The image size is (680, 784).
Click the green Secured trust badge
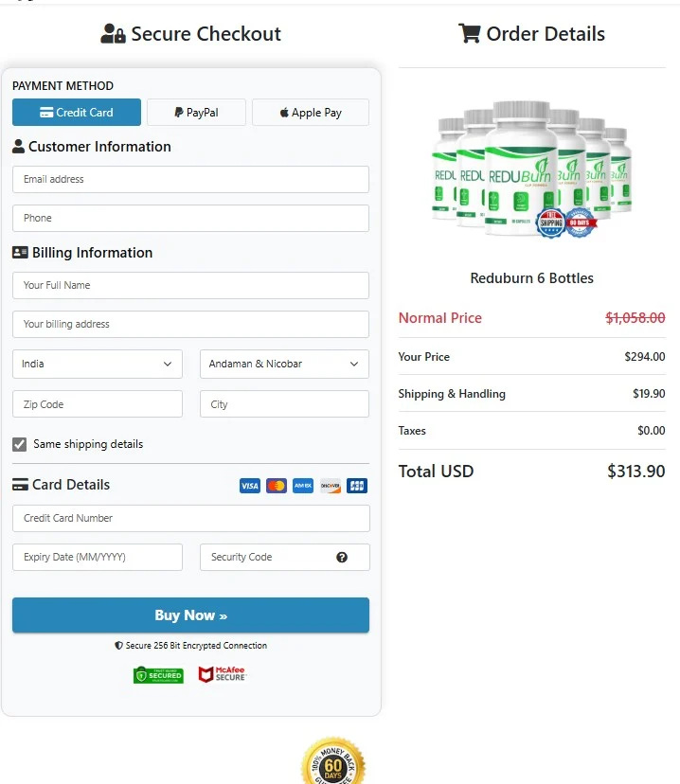[x=157, y=674]
